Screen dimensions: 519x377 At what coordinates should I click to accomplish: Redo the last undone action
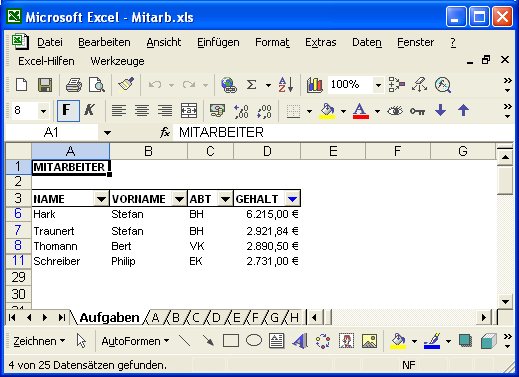pyautogui.click(x=189, y=85)
